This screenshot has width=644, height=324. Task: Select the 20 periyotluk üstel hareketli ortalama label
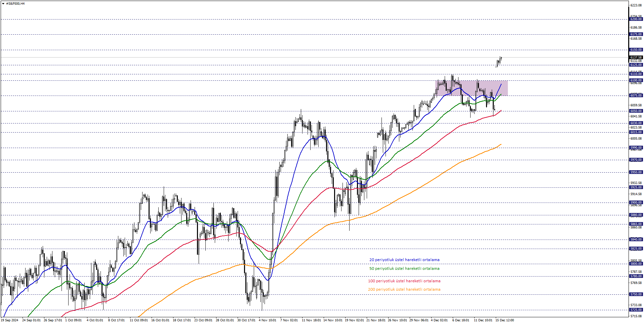click(x=404, y=260)
